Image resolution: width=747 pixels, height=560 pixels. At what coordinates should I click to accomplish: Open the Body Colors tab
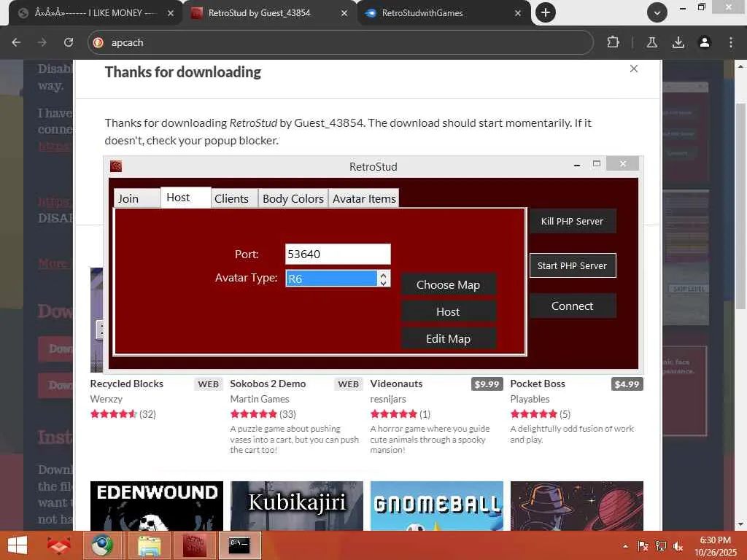click(293, 198)
